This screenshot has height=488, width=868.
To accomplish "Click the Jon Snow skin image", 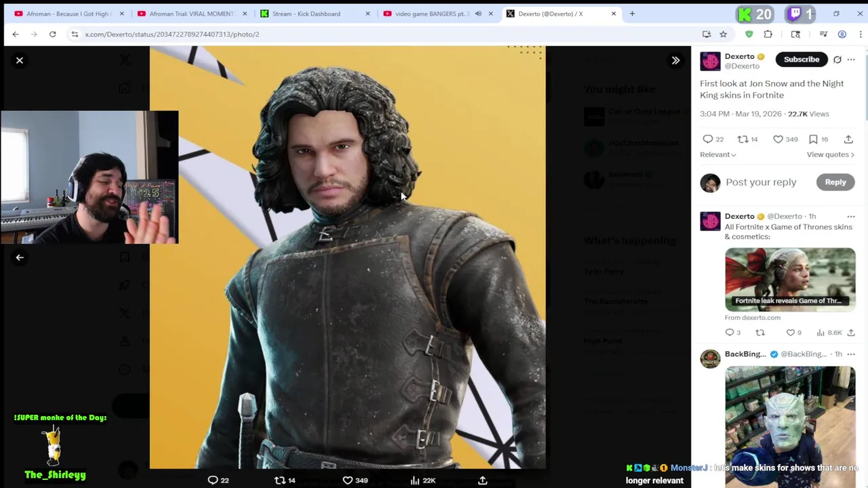I will tap(347, 258).
